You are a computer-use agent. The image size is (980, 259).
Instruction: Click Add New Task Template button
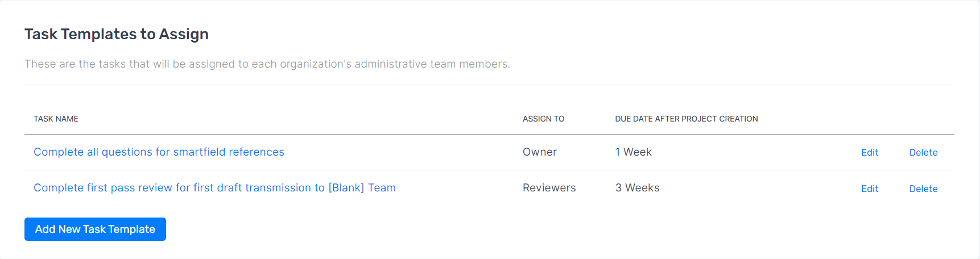(x=95, y=229)
